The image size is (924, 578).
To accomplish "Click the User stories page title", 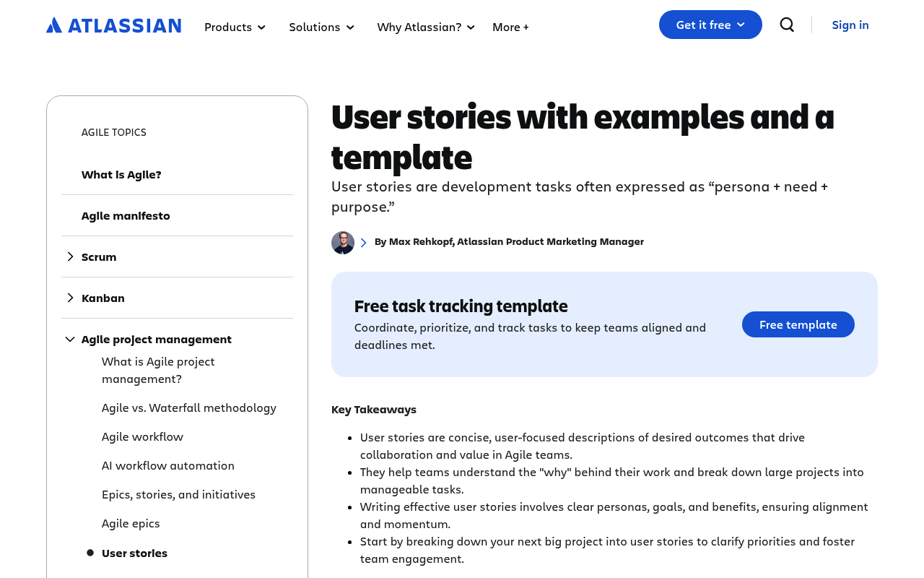I will 583,136.
